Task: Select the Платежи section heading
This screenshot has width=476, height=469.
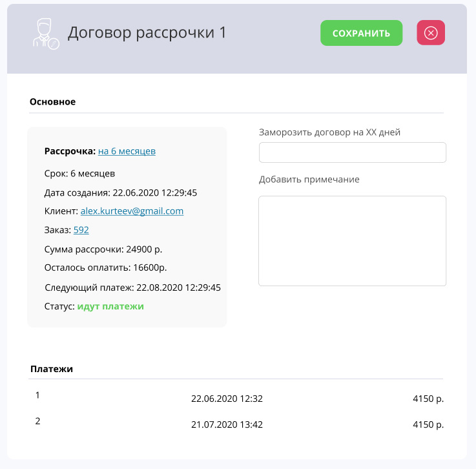Action: (x=52, y=369)
